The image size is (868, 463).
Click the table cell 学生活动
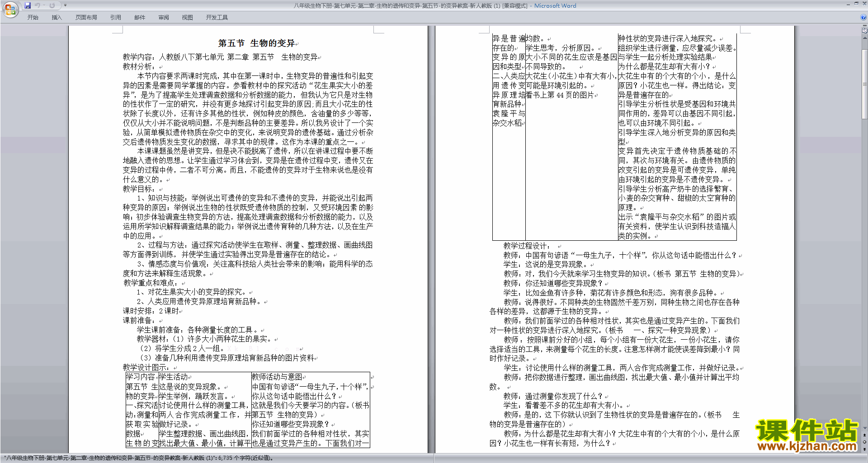tap(174, 377)
